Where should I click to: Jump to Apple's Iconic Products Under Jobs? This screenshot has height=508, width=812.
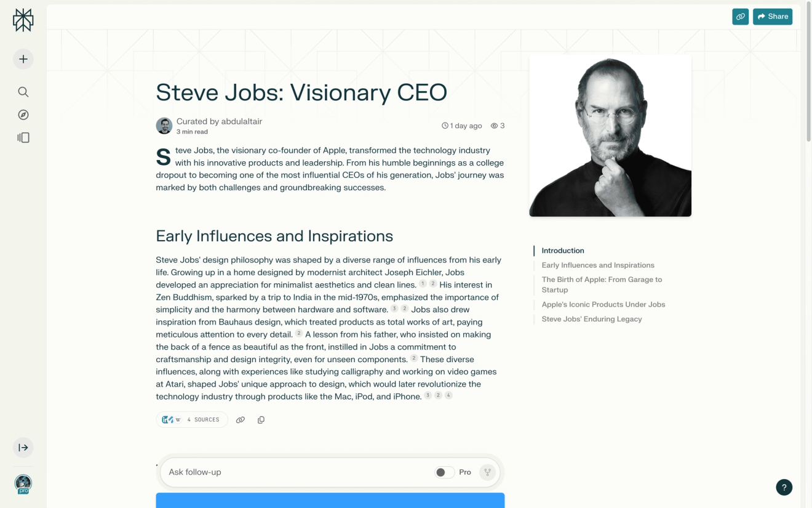(x=603, y=304)
